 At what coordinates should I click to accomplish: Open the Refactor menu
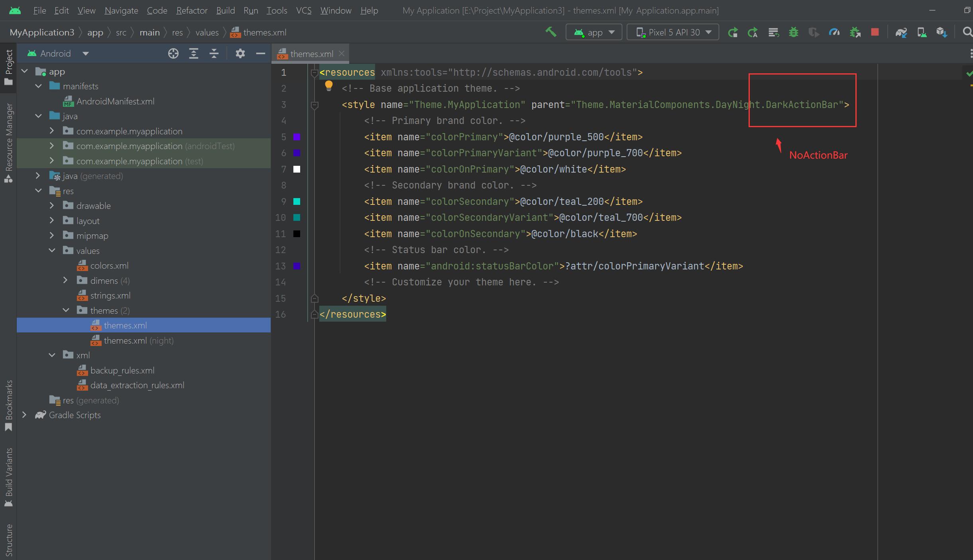[x=192, y=10]
